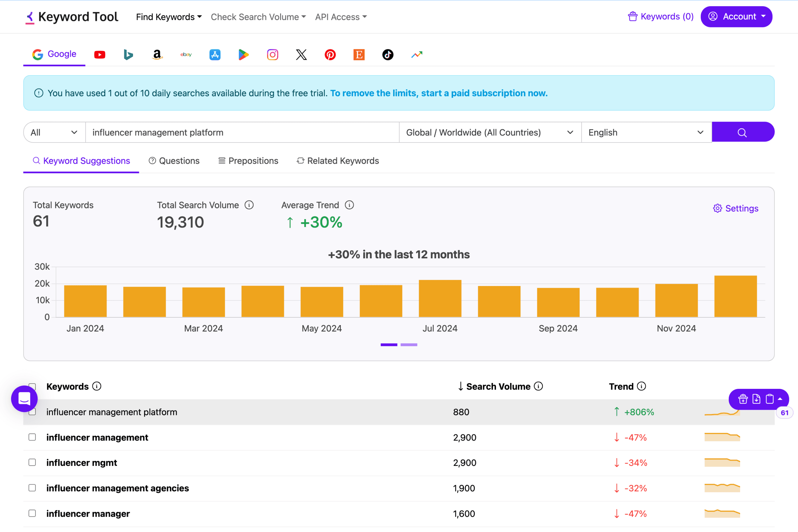Open the Instagram keyword search tab
The width and height of the screenshot is (798, 532).
point(272,54)
